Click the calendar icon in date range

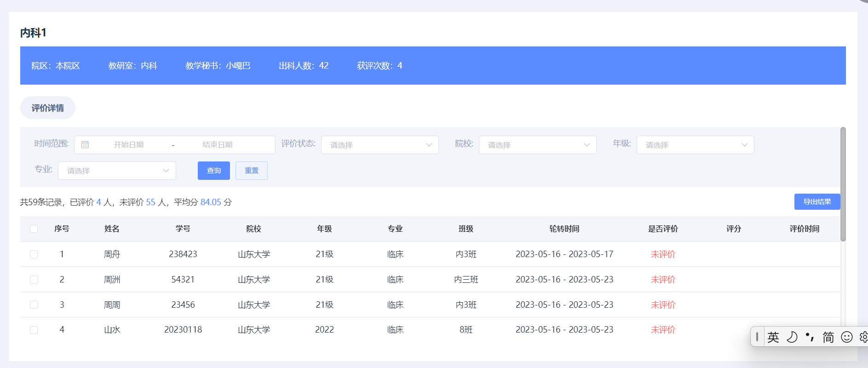click(85, 145)
